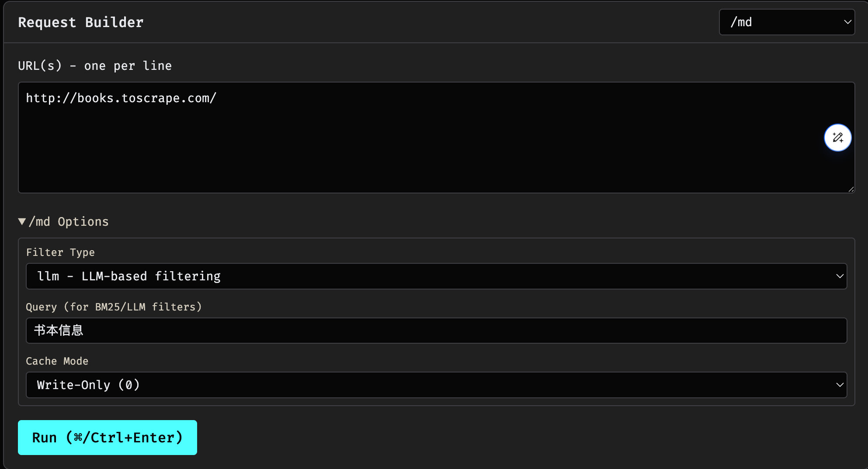This screenshot has width=868, height=469.
Task: Open the Cache Mode dropdown showing Write-Only
Action: pos(436,385)
